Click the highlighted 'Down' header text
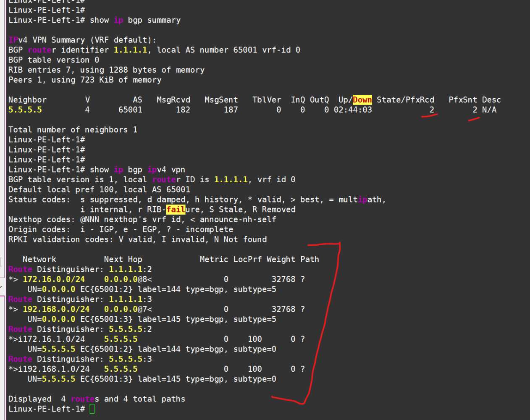The width and height of the screenshot is (530, 420). 362,100
